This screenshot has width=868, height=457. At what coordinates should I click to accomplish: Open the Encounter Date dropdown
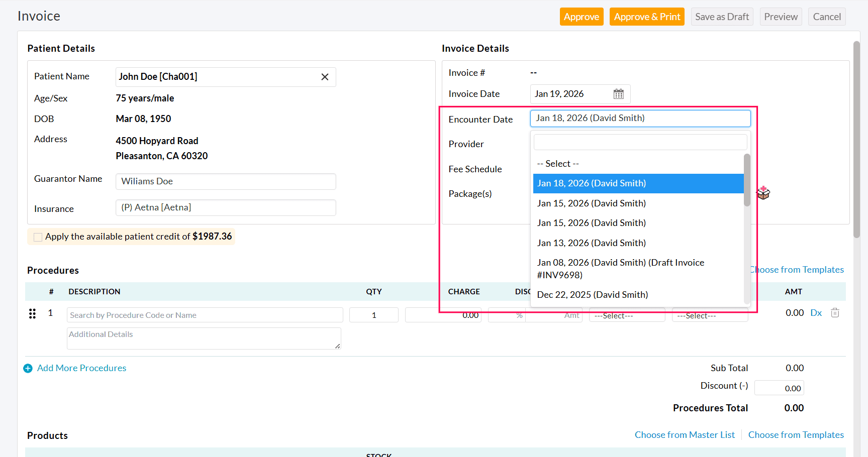click(640, 119)
